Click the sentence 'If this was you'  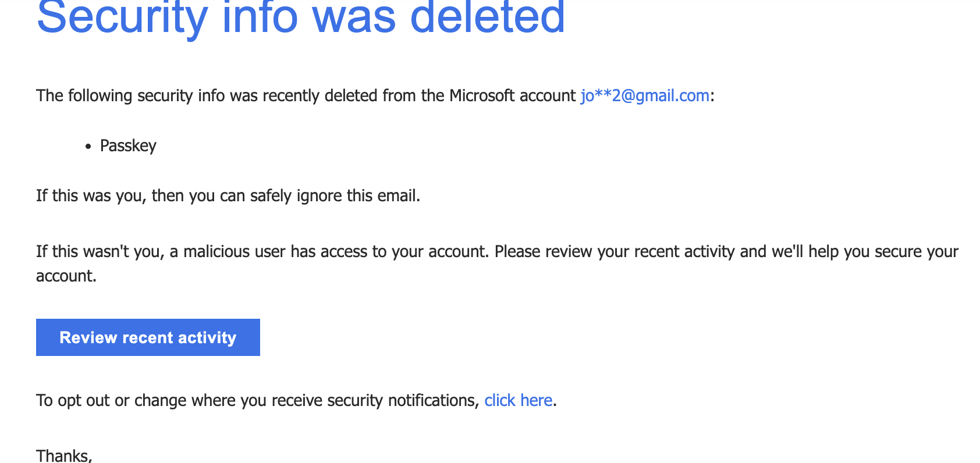tap(88, 195)
